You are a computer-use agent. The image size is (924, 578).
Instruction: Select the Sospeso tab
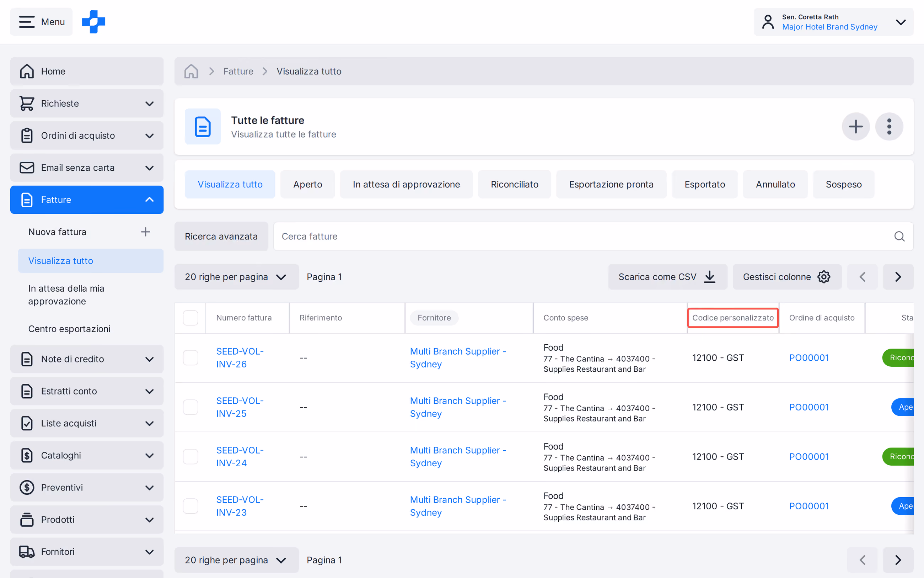(x=843, y=184)
